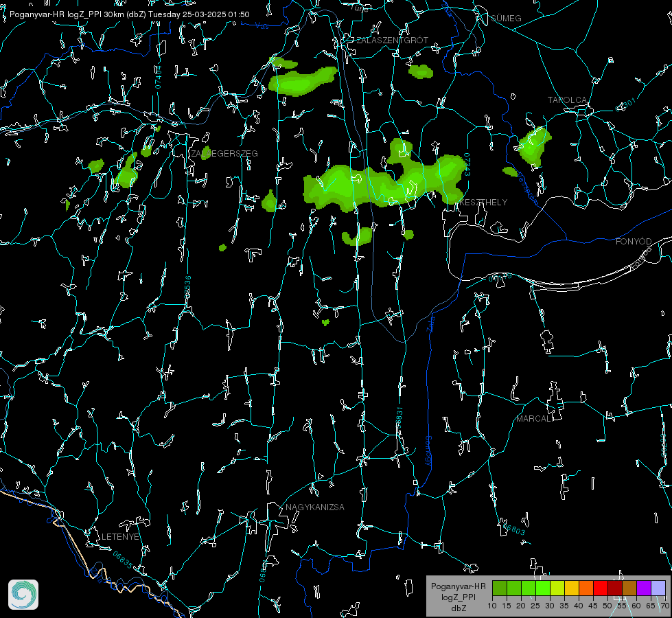672x618 pixels.
Task: Pick the 60–65 dBZ purple swatch
Action: (644, 588)
